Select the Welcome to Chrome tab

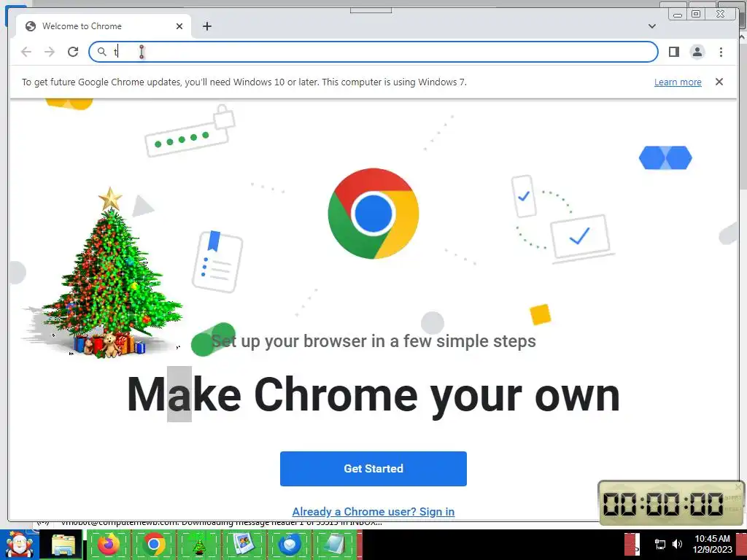point(104,26)
